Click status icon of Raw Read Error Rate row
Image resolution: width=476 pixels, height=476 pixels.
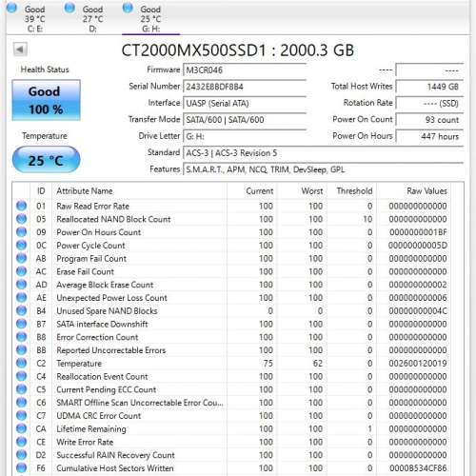click(21, 206)
